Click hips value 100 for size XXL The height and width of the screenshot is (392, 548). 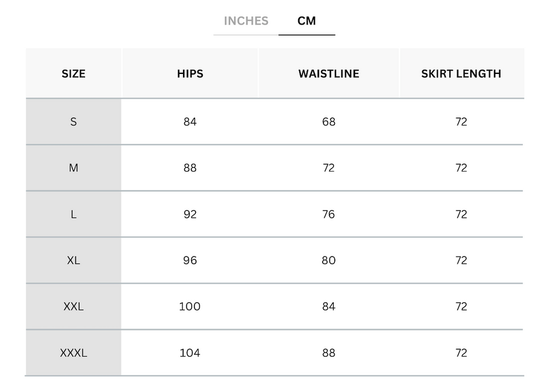[190, 307]
